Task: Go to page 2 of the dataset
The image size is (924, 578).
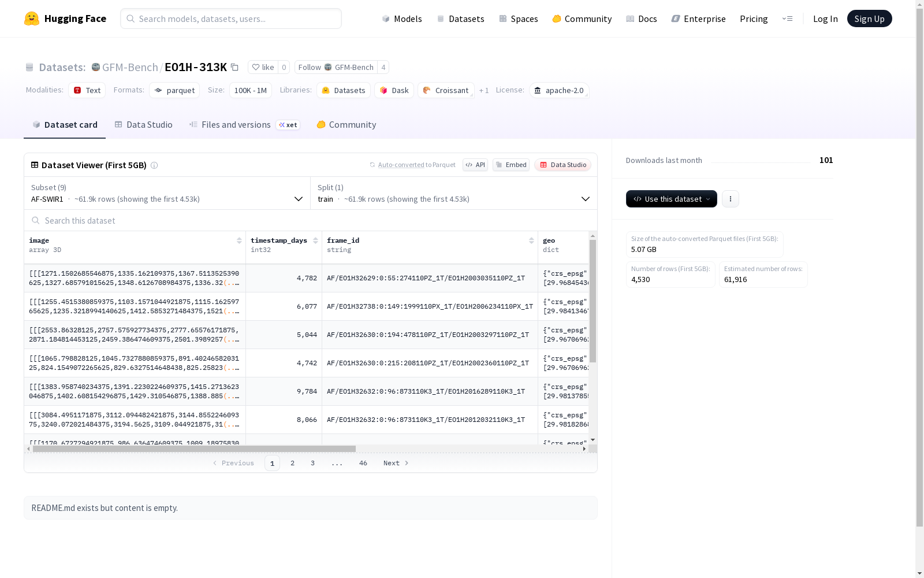Action: point(293,463)
